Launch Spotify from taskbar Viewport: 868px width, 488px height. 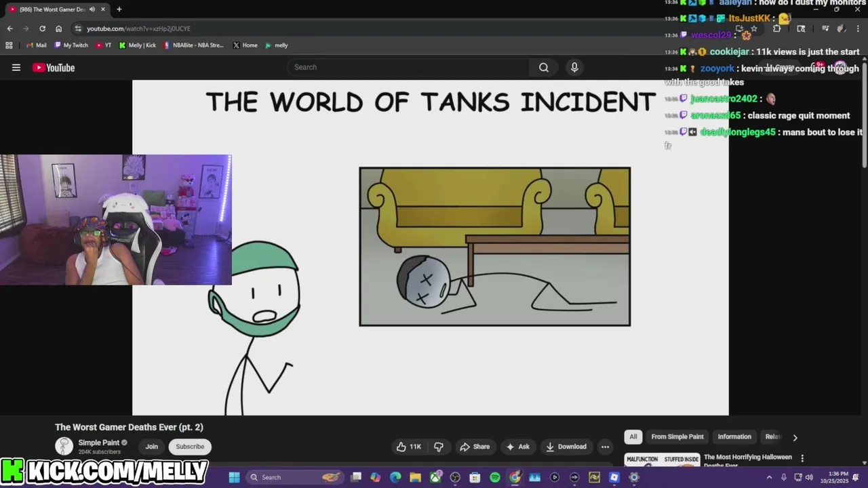495,477
